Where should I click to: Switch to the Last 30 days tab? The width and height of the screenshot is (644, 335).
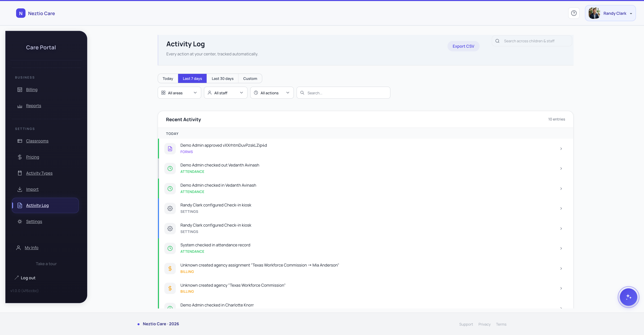(222, 78)
